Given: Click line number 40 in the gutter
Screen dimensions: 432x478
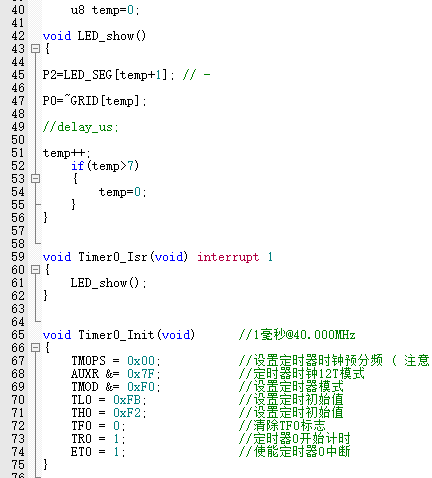Looking at the screenshot, I should (18, 10).
